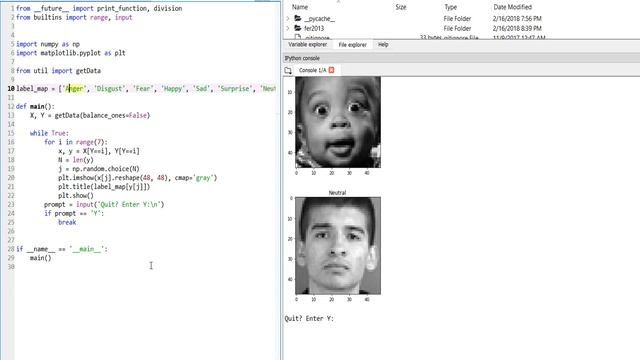640x360 pixels.
Task: Click the 'IPython console' panel title
Action: click(302, 58)
